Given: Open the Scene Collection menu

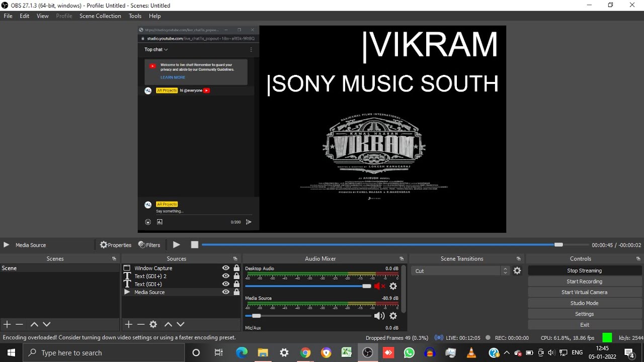Looking at the screenshot, I should pos(100,16).
